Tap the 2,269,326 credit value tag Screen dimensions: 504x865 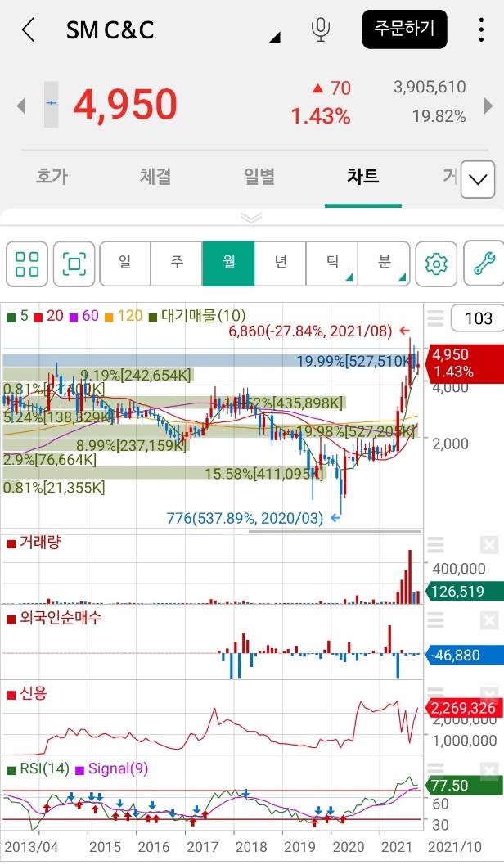[465, 708]
